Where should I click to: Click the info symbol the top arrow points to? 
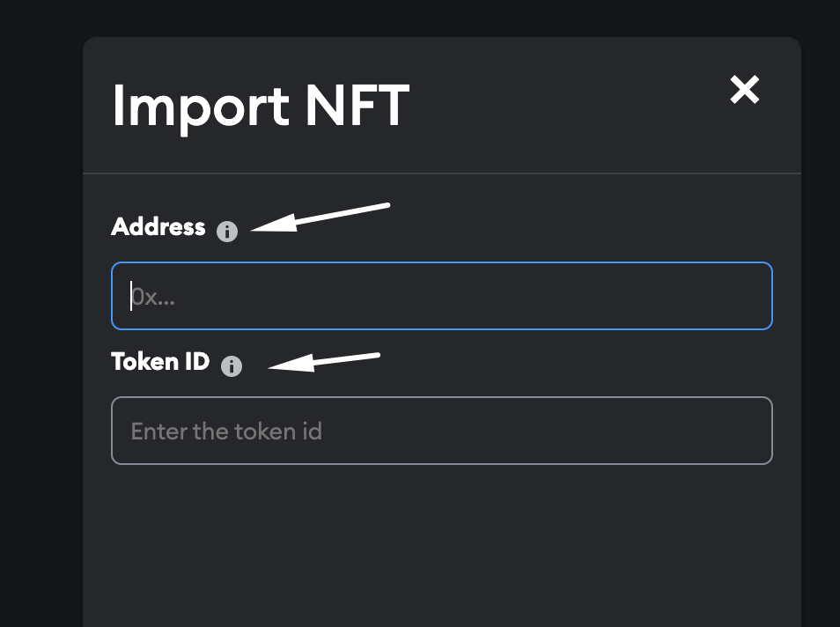coord(228,231)
